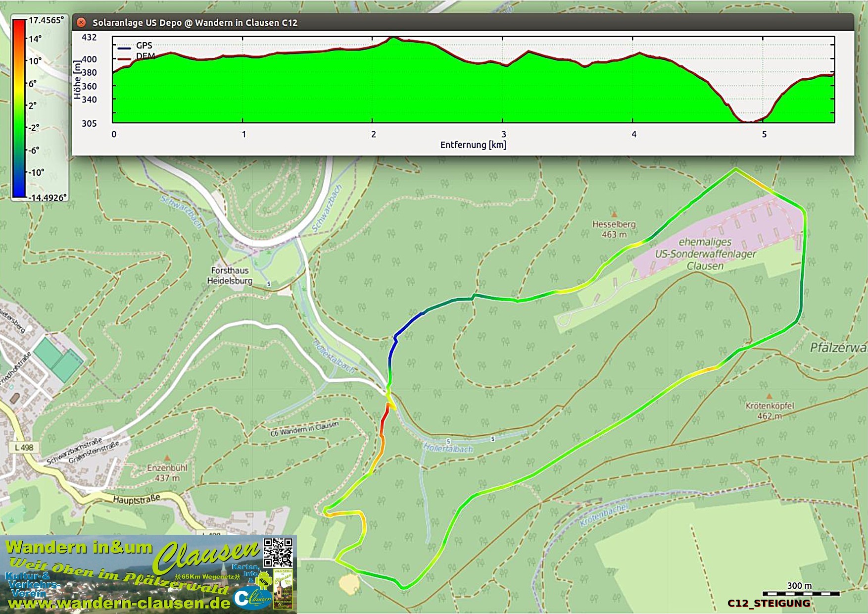Click the 300 m scale bar
Viewport: 868px width, 614px height.
click(x=801, y=593)
